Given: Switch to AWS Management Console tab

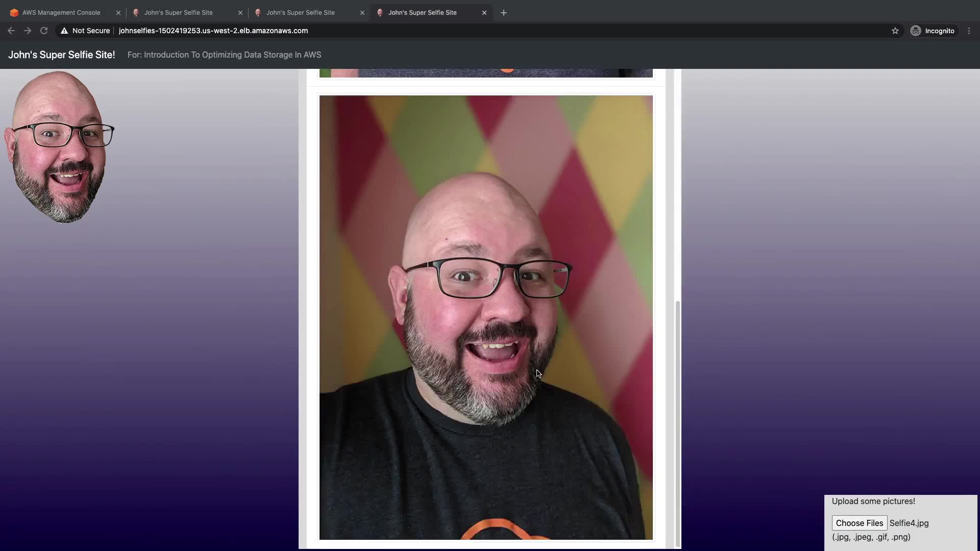Looking at the screenshot, I should (x=61, y=13).
